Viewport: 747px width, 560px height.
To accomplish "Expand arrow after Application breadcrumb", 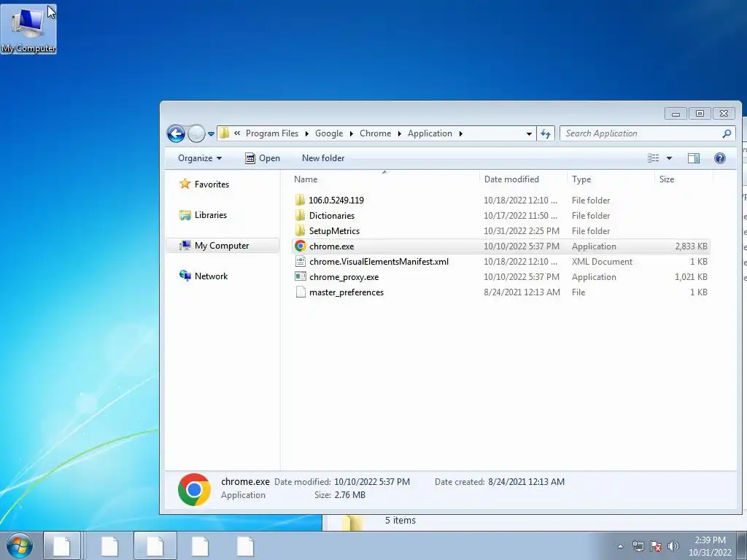I will coord(461,134).
